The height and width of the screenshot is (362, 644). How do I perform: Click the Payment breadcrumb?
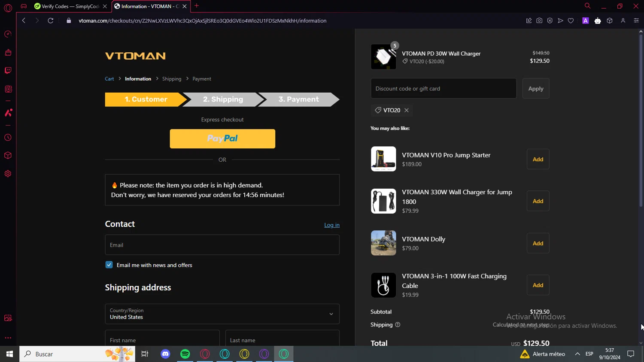[x=202, y=79]
